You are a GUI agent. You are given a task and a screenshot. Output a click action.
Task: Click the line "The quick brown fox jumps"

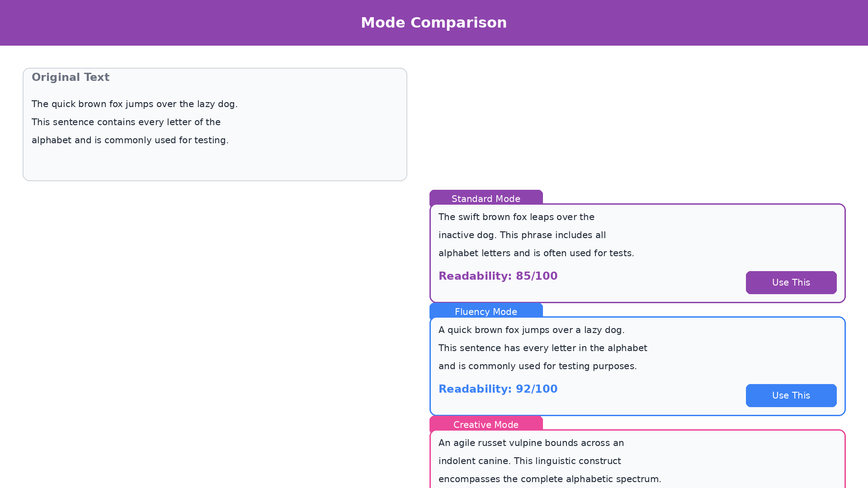point(134,104)
